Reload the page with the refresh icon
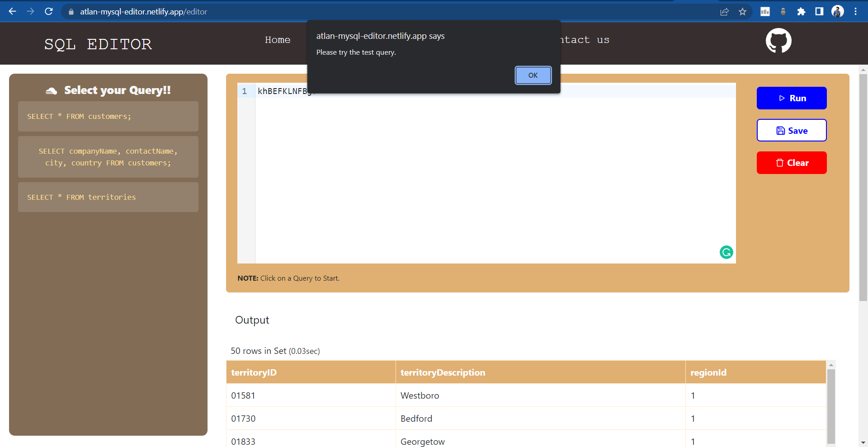This screenshot has height=447, width=868. click(x=48, y=11)
